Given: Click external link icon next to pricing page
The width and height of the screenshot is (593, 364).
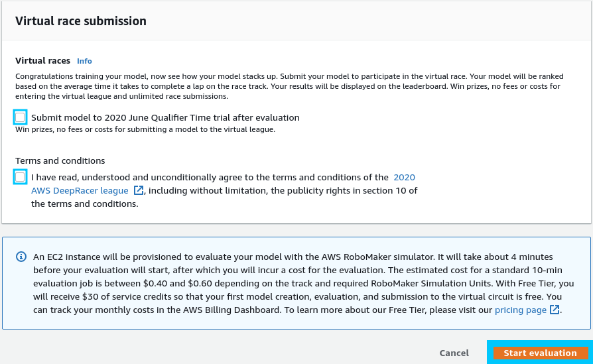Looking at the screenshot, I should (x=555, y=310).
